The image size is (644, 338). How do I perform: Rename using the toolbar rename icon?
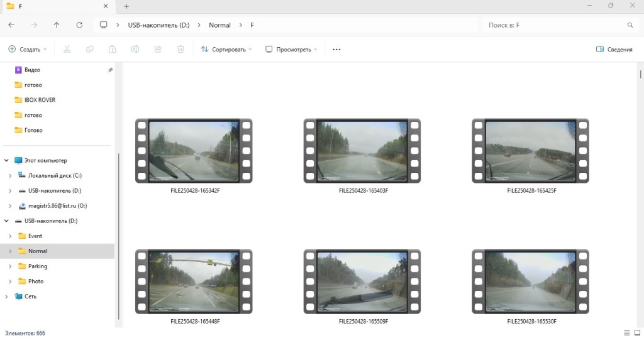click(135, 49)
